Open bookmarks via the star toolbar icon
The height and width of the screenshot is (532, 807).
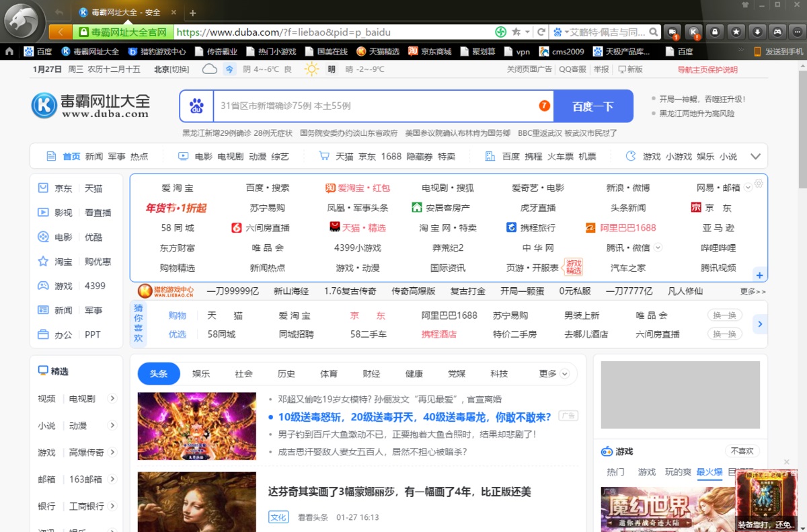pyautogui.click(x=735, y=32)
